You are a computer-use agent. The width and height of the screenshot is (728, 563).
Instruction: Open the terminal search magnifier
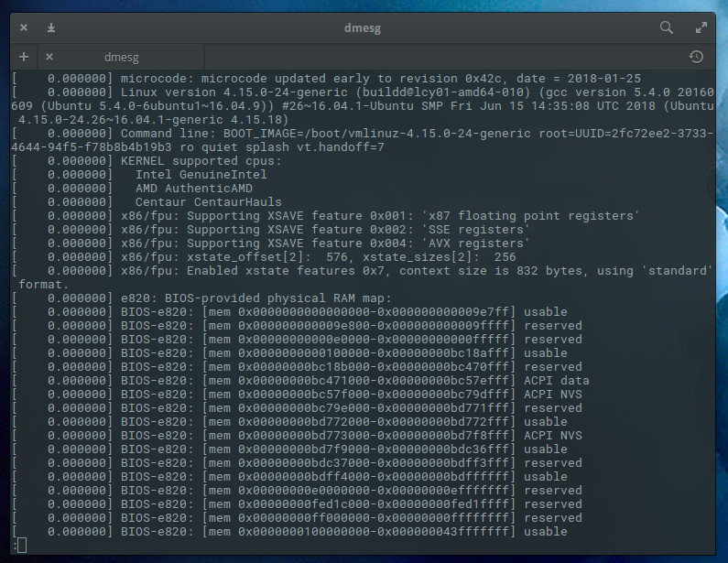667,27
